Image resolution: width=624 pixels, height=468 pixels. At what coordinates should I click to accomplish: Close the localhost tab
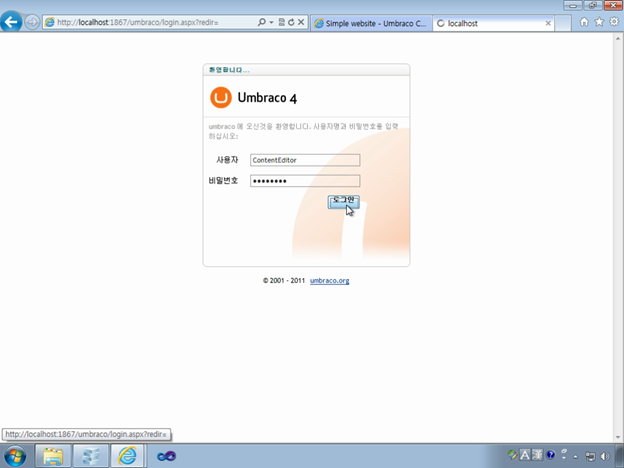click(548, 23)
